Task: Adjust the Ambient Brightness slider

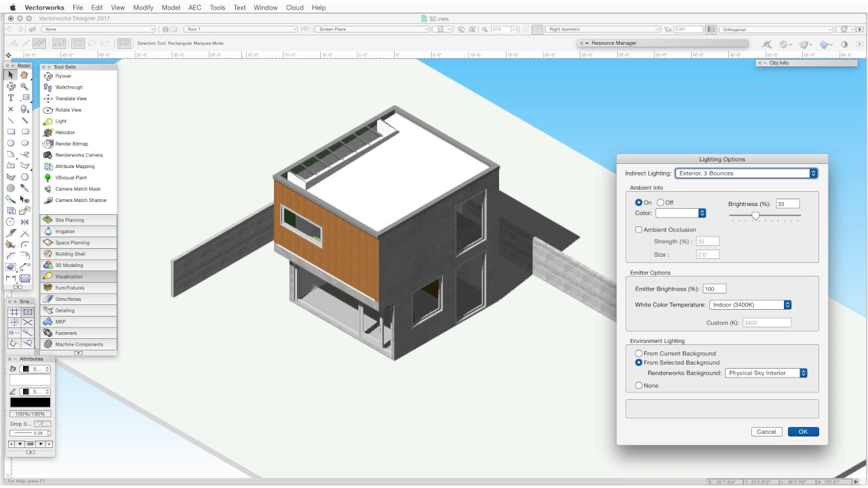Action: (x=755, y=216)
